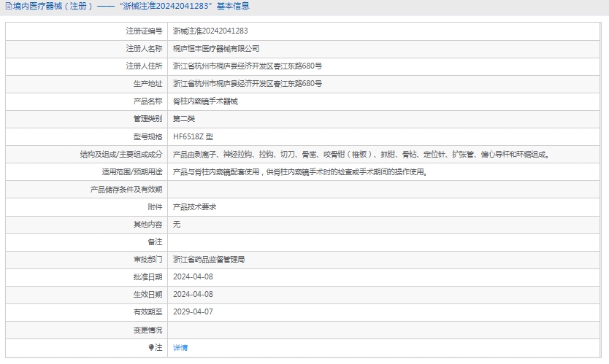
Task: Click the registrant name 桐庐恒丰医疗器械有限公司
Action: pyautogui.click(x=216, y=49)
